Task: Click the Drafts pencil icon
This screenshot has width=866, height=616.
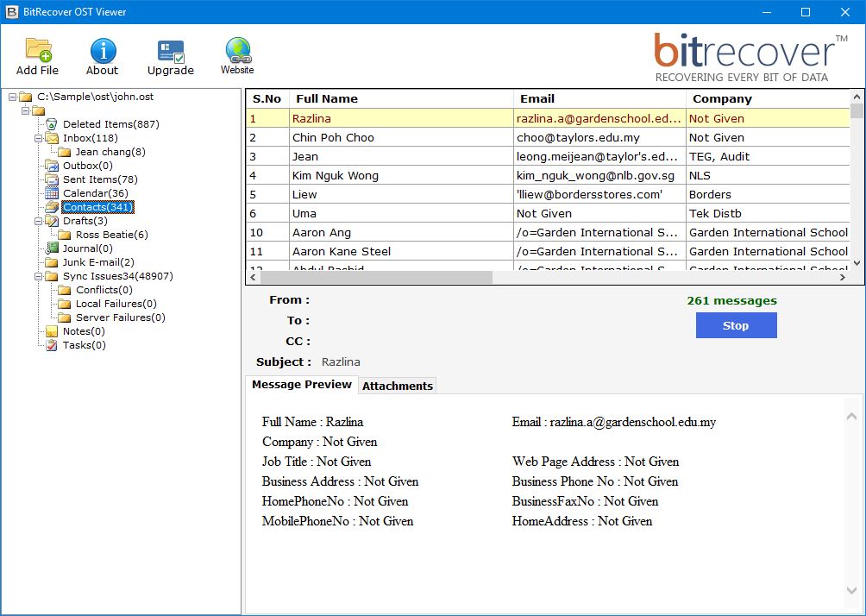Action: point(52,221)
